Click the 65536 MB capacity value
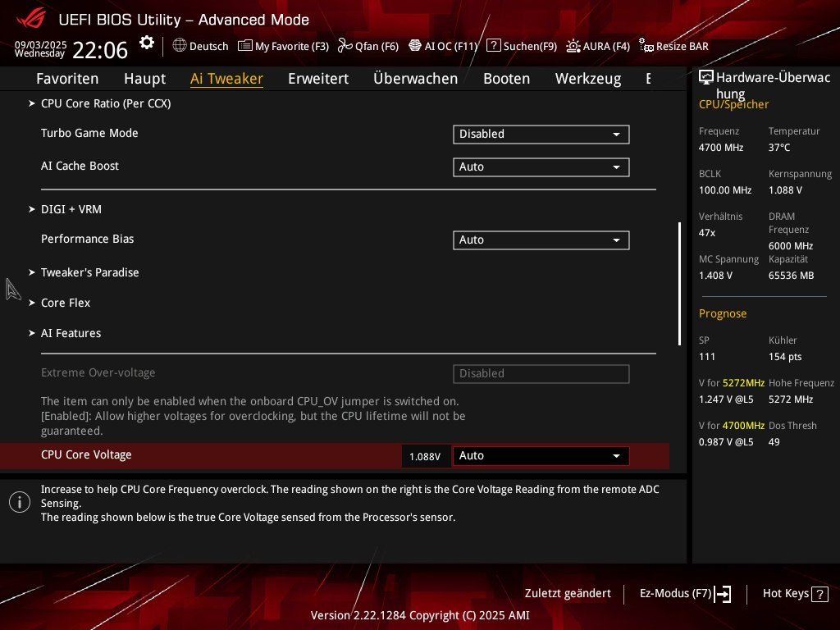Viewport: 840px width, 630px height. (x=792, y=276)
